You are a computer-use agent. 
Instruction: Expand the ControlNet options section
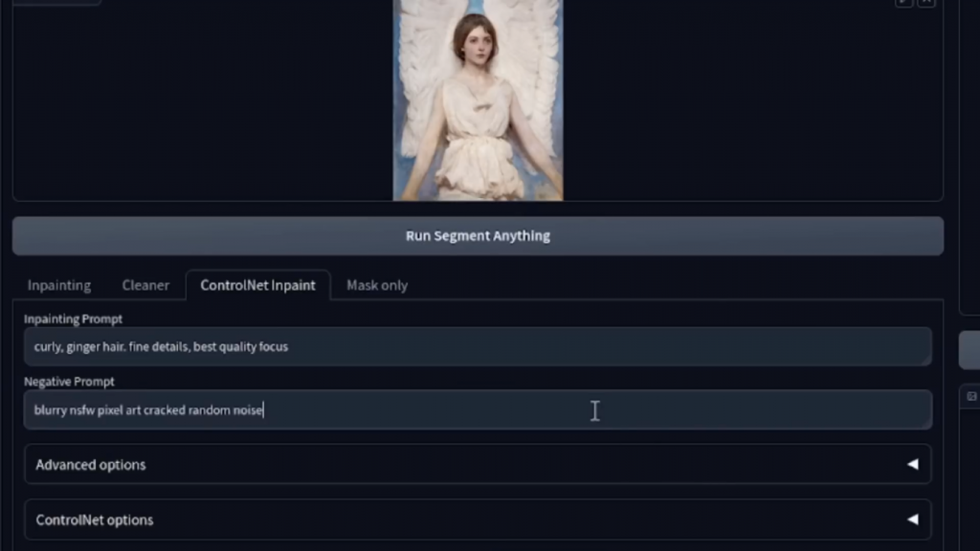(478, 519)
